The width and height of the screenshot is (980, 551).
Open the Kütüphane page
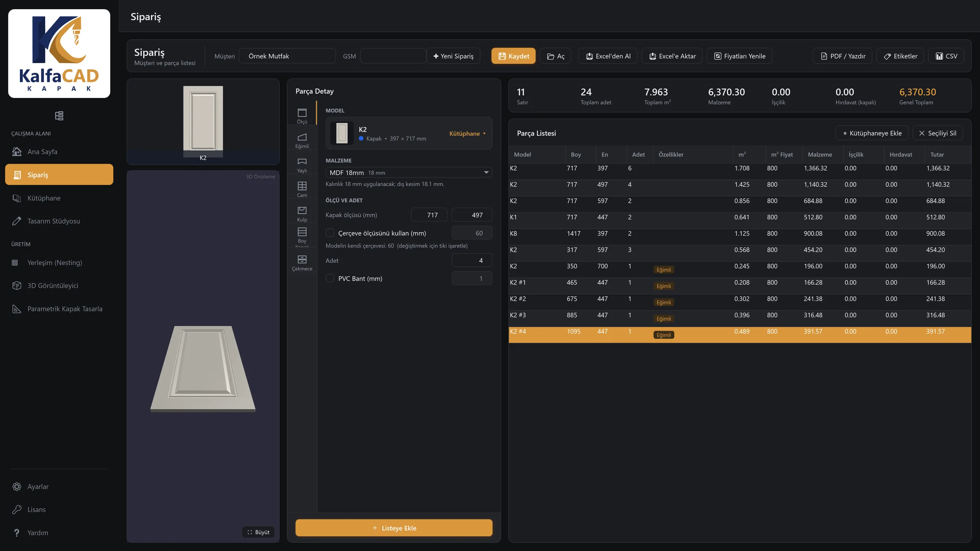[x=59, y=198]
